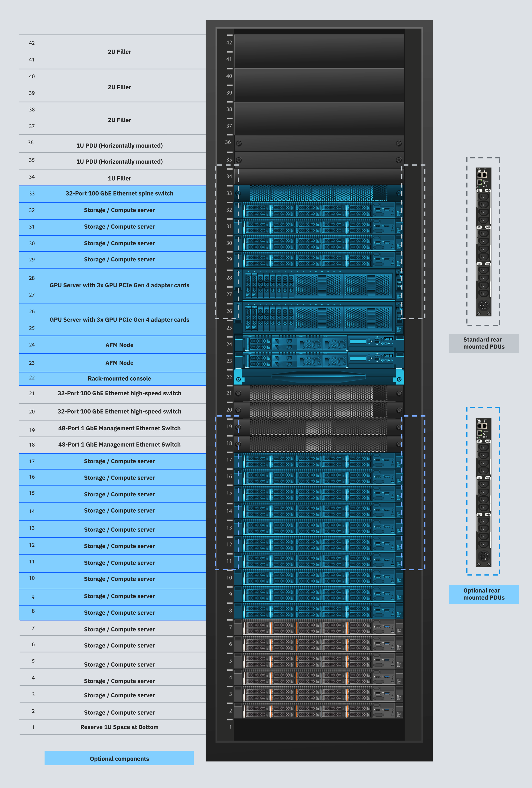Screen dimensions: 532x788
Task: Click the standard rear mounted PDU image
Action: point(483,241)
